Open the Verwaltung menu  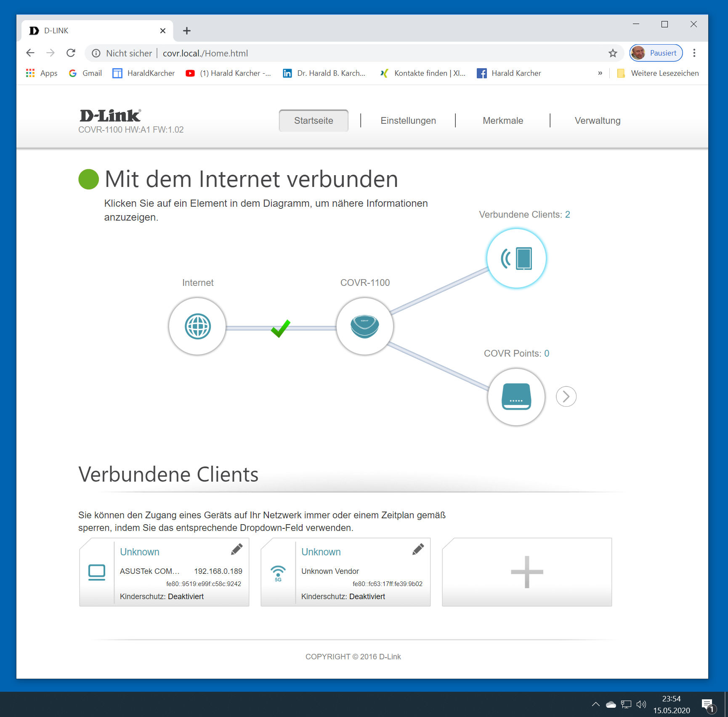coord(598,121)
